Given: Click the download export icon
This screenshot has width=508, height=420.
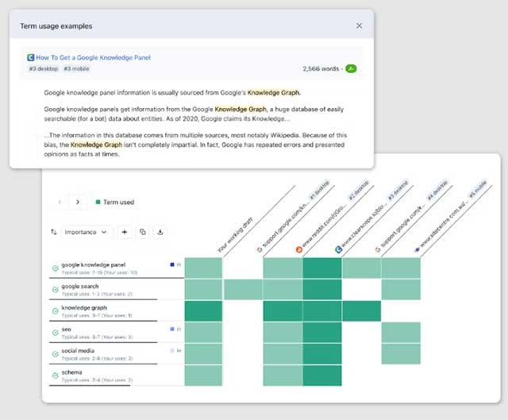Looking at the screenshot, I should click(161, 232).
